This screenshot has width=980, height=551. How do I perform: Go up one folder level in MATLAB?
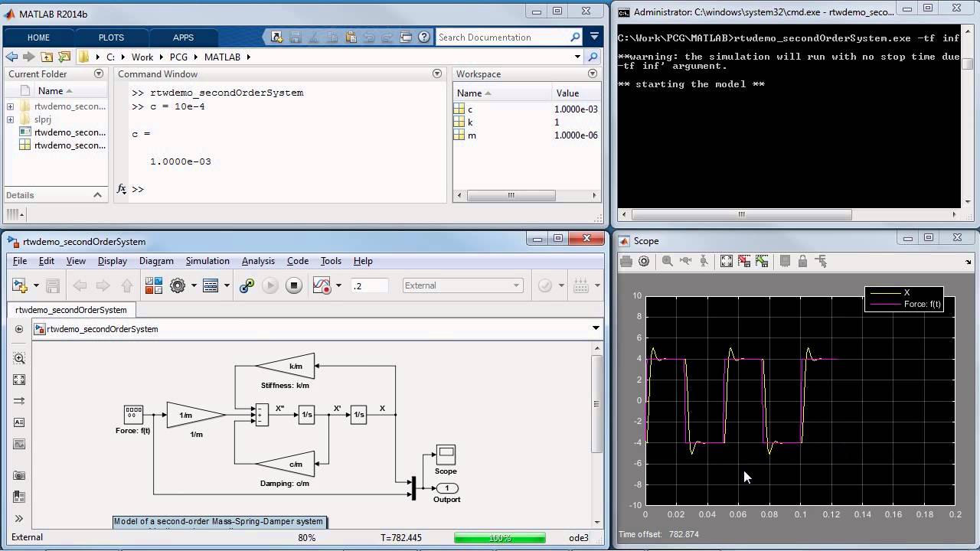click(47, 57)
